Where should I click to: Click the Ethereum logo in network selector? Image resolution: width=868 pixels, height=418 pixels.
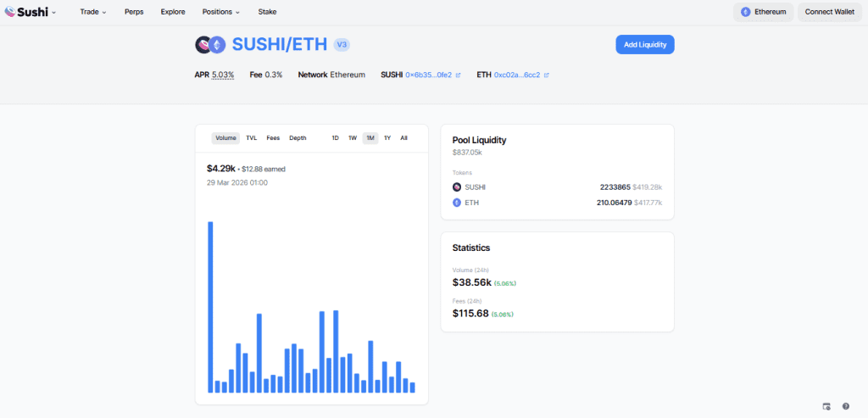click(x=746, y=12)
